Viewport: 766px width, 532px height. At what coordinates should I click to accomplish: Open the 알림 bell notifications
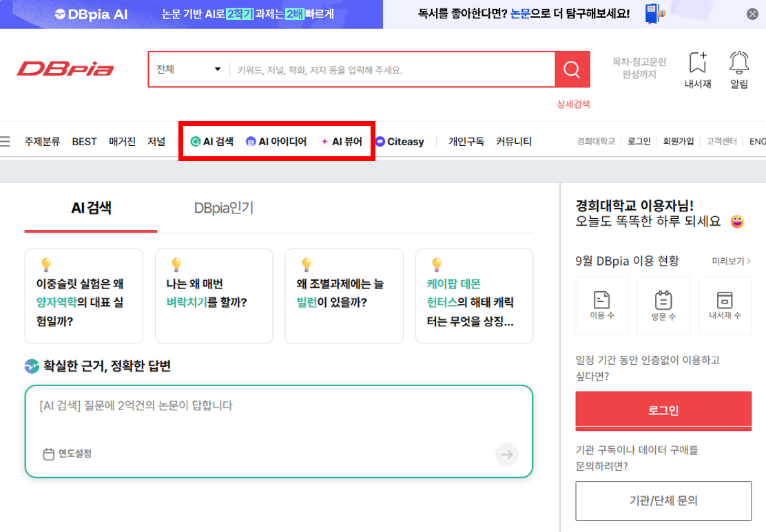point(739,63)
